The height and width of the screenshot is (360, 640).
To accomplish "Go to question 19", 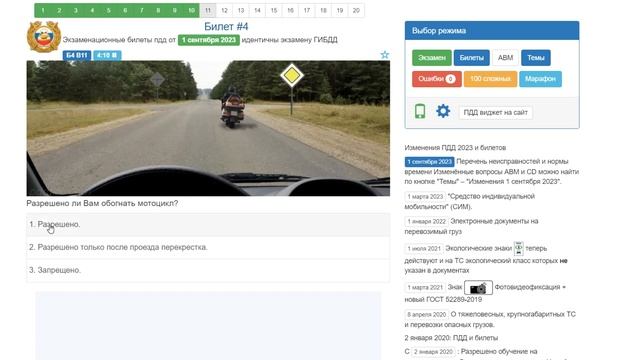I will [x=340, y=11].
